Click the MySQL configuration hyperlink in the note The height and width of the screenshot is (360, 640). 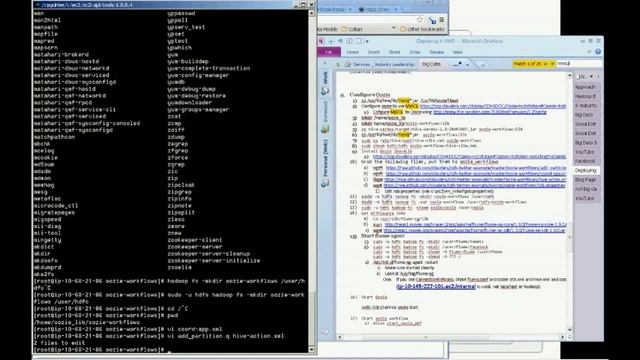point(493,106)
